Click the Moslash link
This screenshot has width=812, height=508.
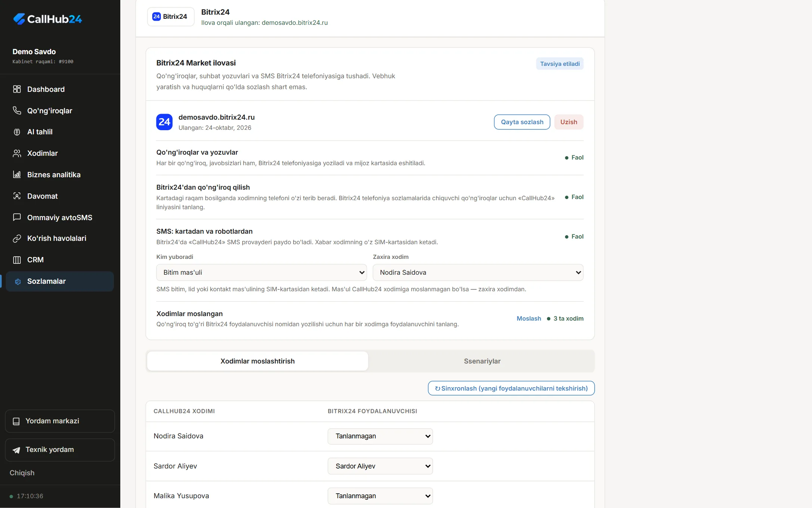coord(529,318)
